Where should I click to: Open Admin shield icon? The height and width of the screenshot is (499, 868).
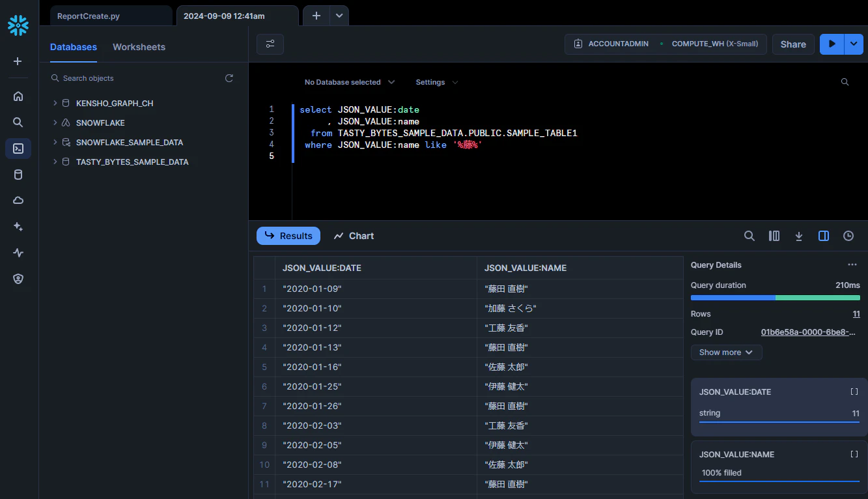[x=18, y=279]
